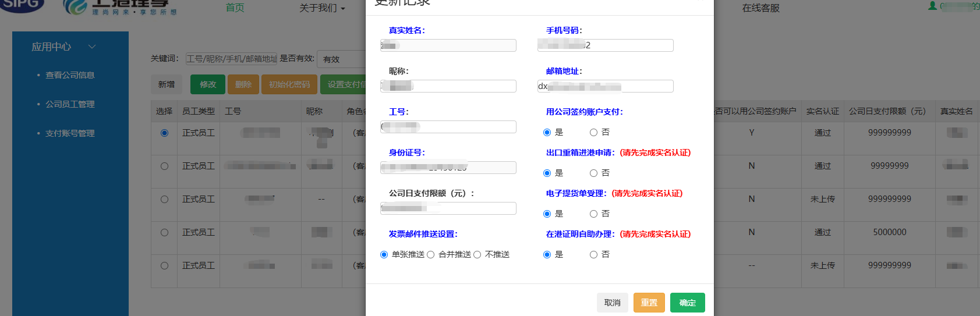This screenshot has height=316, width=980.
Task: Click the 删除 button
Action: [x=243, y=84]
